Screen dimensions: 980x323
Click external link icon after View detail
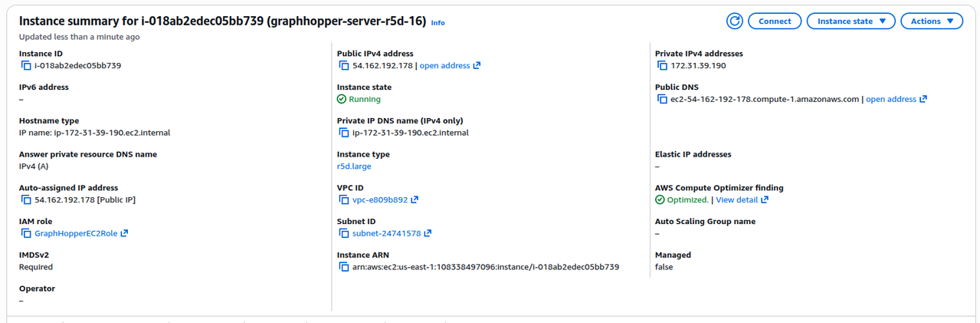(765, 200)
